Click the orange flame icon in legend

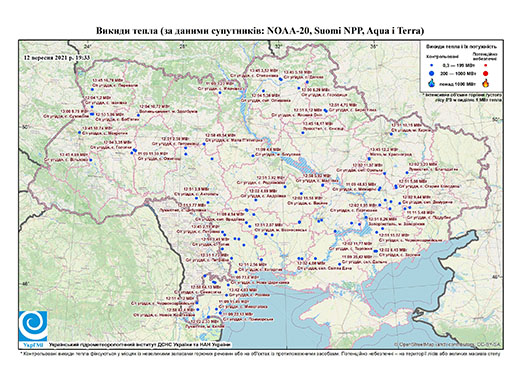click(486, 83)
